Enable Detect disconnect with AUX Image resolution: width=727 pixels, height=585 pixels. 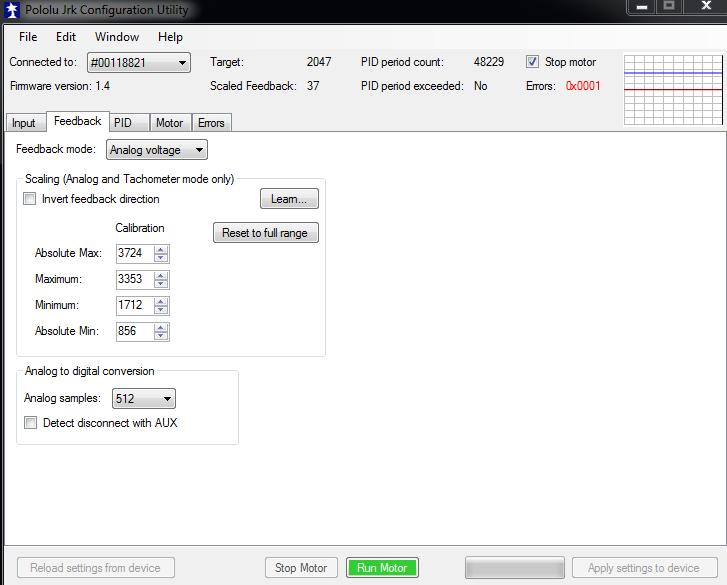[x=31, y=423]
